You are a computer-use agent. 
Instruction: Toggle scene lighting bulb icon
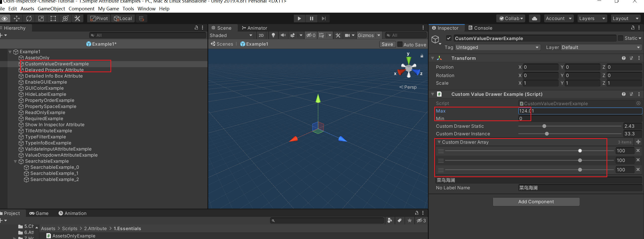[x=273, y=35]
